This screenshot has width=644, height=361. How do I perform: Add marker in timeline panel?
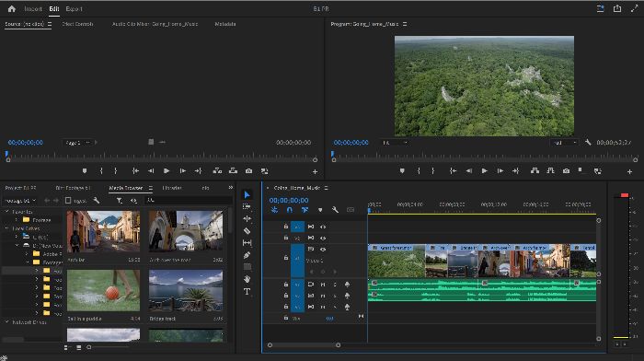pos(320,210)
